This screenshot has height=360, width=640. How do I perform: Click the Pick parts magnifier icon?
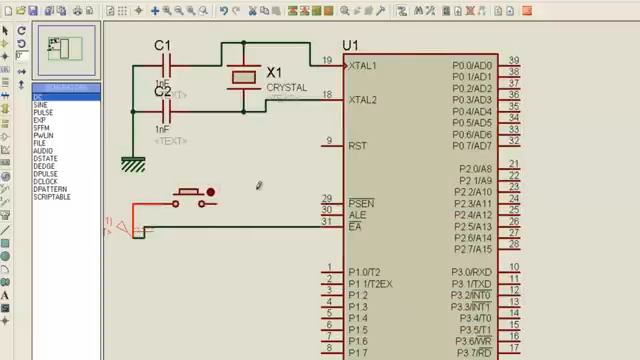point(344,11)
